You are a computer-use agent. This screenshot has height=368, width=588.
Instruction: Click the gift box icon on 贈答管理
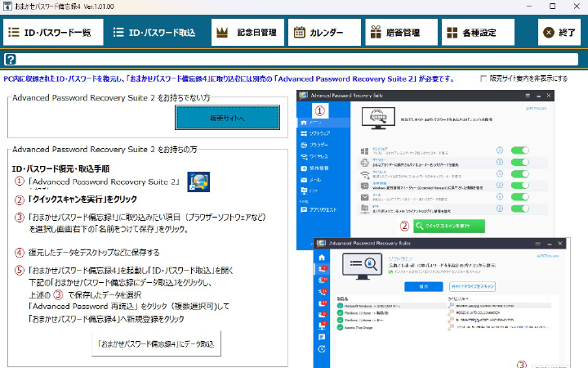click(376, 32)
